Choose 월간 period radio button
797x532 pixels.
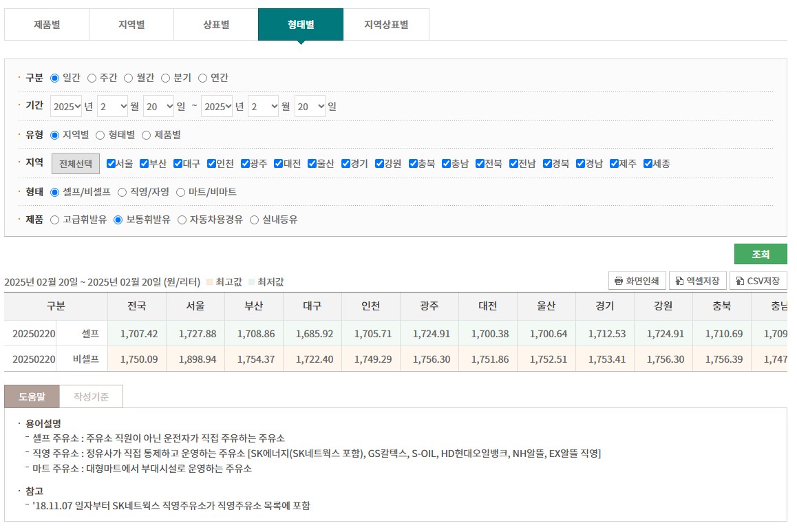tap(129, 78)
